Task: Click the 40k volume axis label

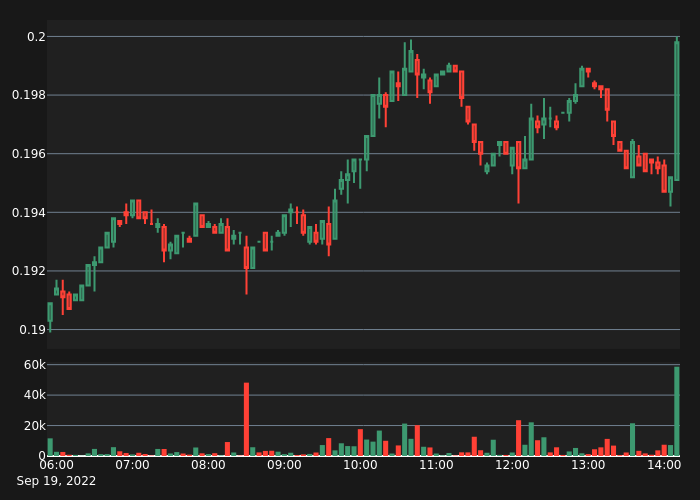Action: (34, 395)
